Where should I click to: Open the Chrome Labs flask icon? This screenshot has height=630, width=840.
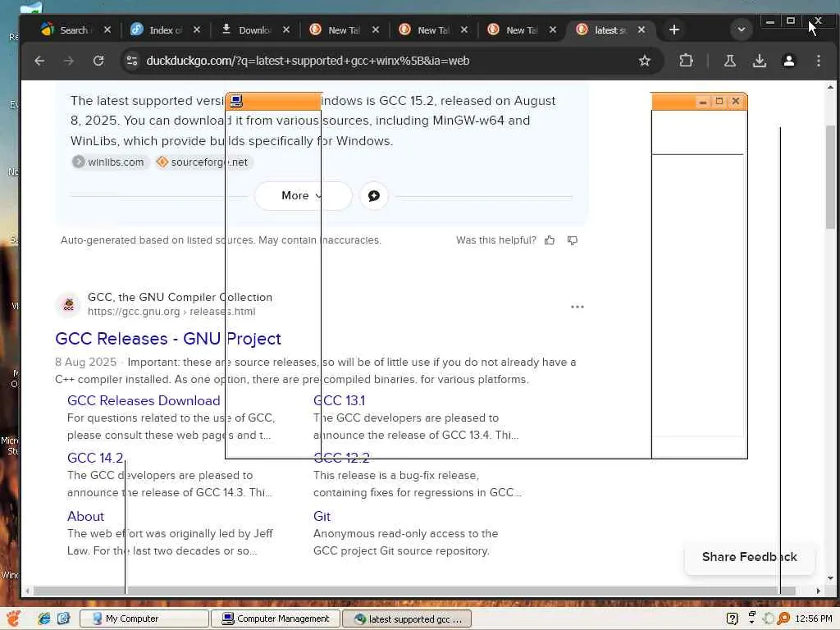tap(729, 61)
